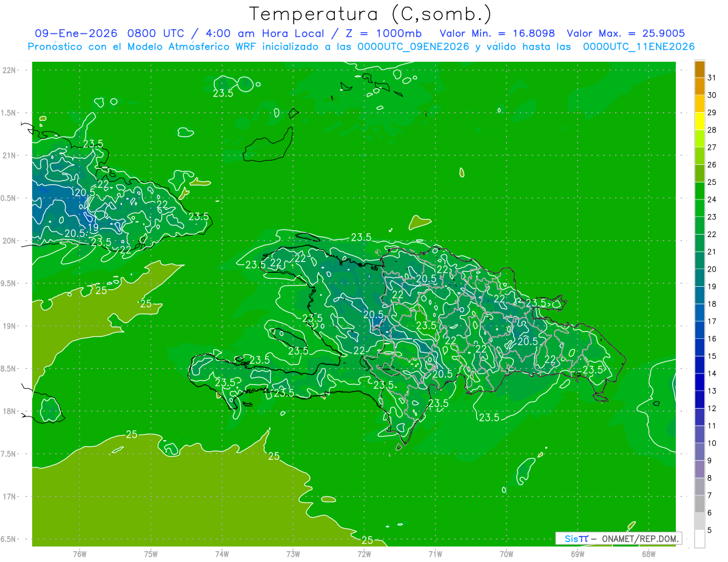Pick the green legend swatch between 23 and 24
This screenshot has width=728, height=562.
[699, 209]
